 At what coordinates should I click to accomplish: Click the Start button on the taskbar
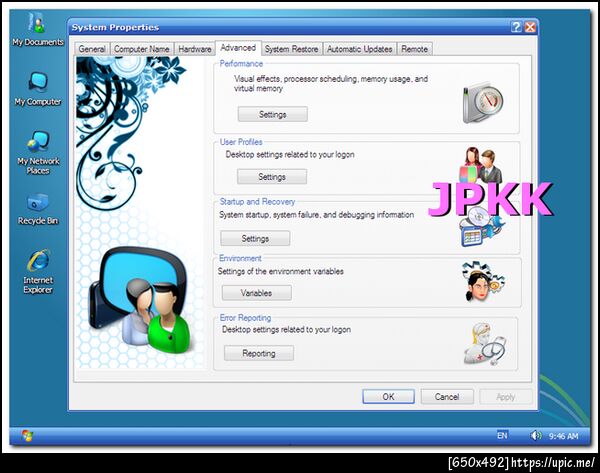27,435
